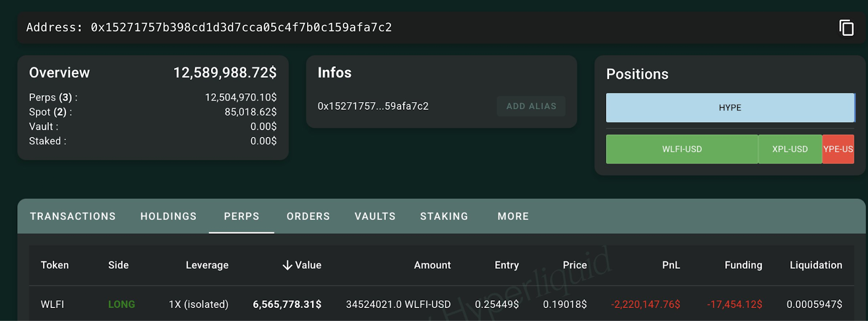868x321 pixels.
Task: Click the WLFI token in the table row
Action: coord(52,304)
